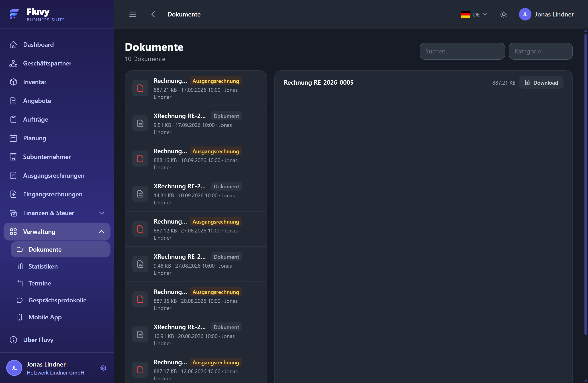Select XRechnung document of 9.48 KB
The width and height of the screenshot is (588, 383).
(196, 264)
